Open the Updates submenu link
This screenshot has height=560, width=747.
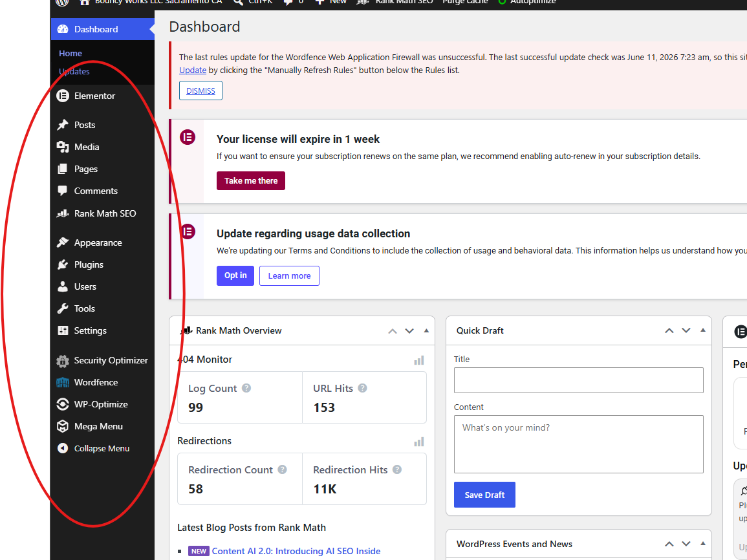tap(74, 71)
